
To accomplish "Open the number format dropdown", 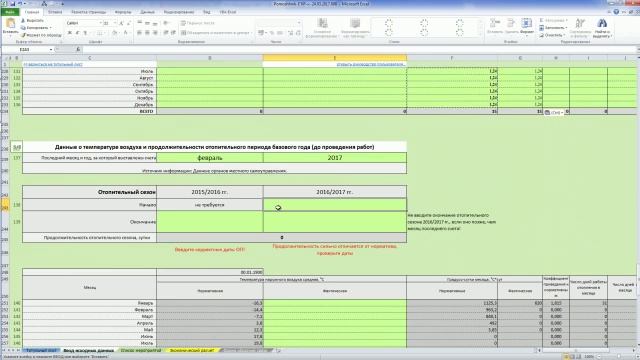I will [x=299, y=23].
